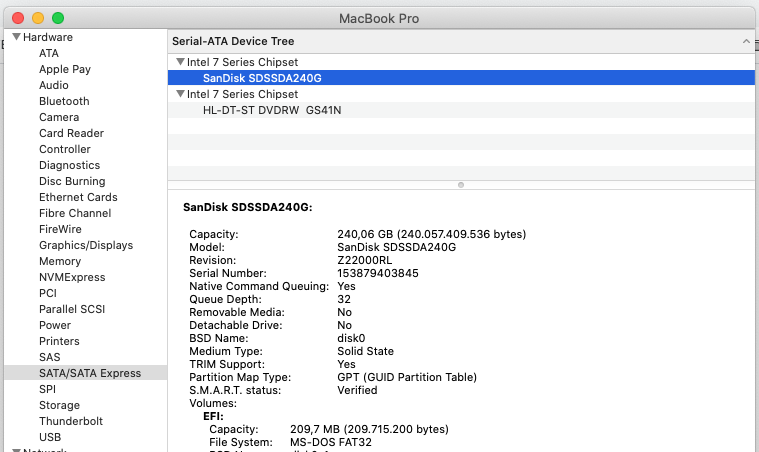Click the BSD Name value disk0

tap(351, 338)
